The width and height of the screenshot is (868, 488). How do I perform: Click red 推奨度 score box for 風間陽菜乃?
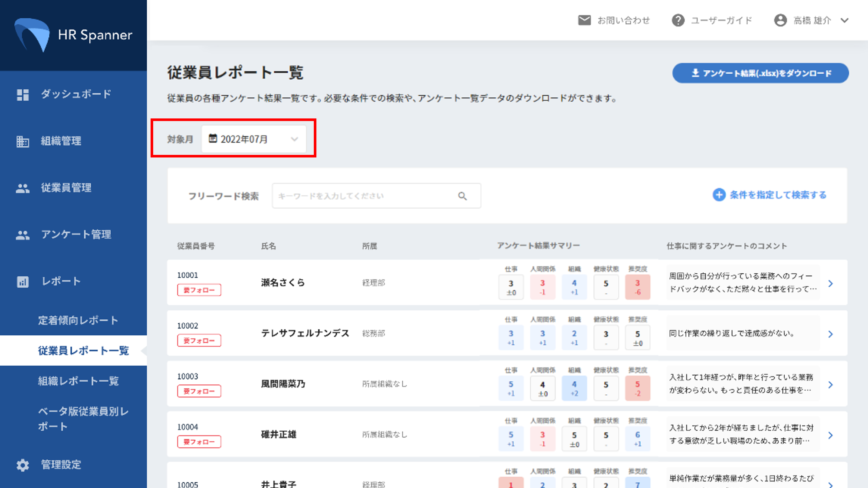(638, 388)
